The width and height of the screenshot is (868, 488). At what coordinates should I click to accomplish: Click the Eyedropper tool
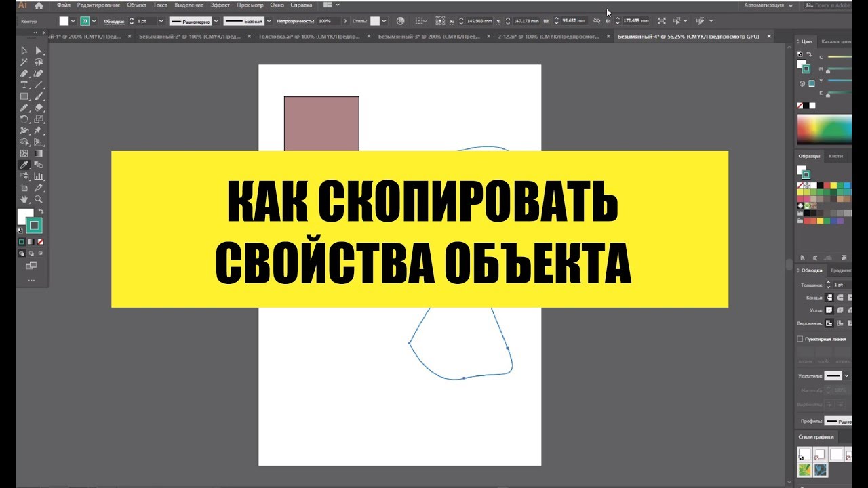(24, 165)
